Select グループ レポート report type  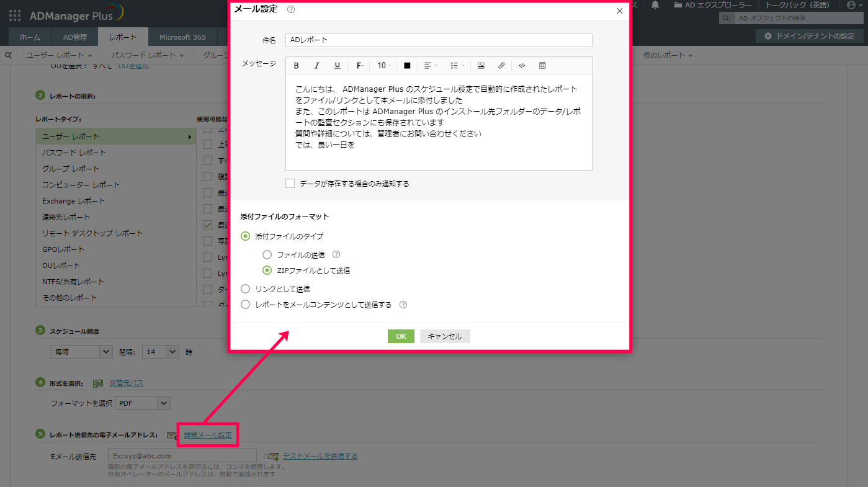pyautogui.click(x=115, y=169)
